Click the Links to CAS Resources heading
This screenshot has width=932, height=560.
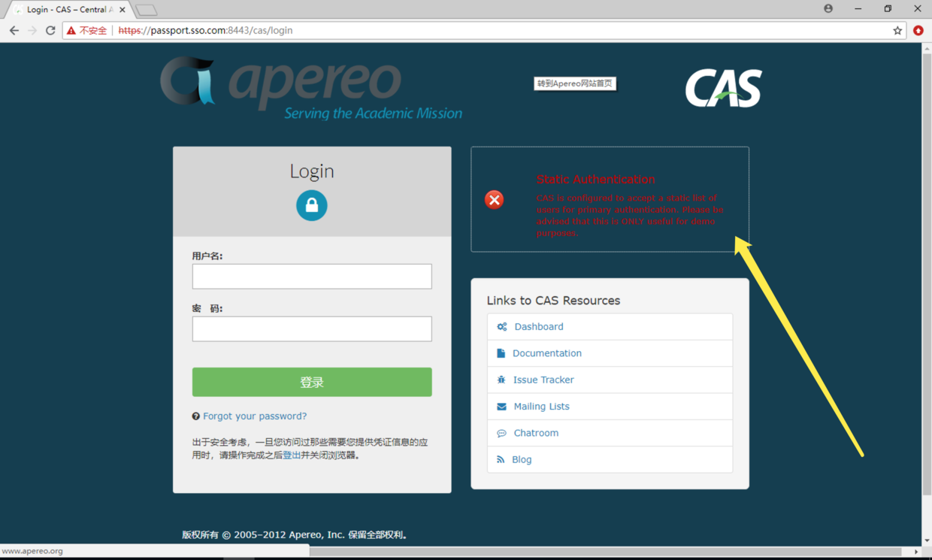coord(553,301)
